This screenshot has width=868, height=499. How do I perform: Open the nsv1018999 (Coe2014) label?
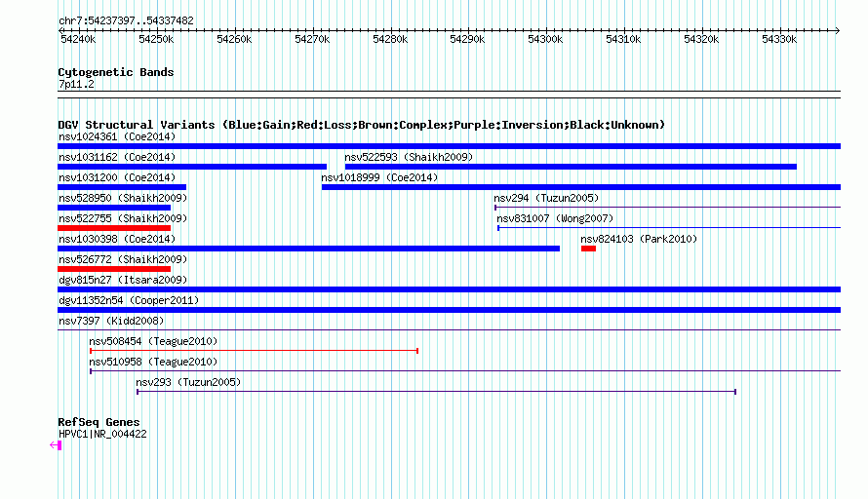point(379,177)
